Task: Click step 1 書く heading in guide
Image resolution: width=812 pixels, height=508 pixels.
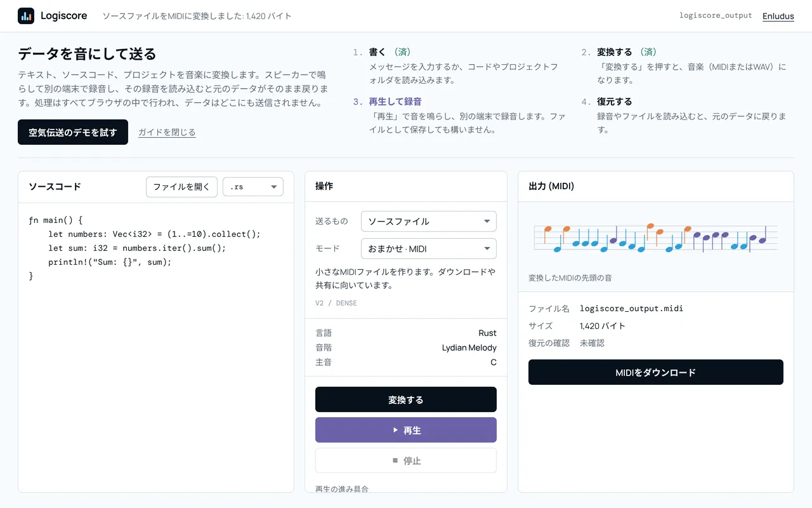Action: tap(377, 51)
